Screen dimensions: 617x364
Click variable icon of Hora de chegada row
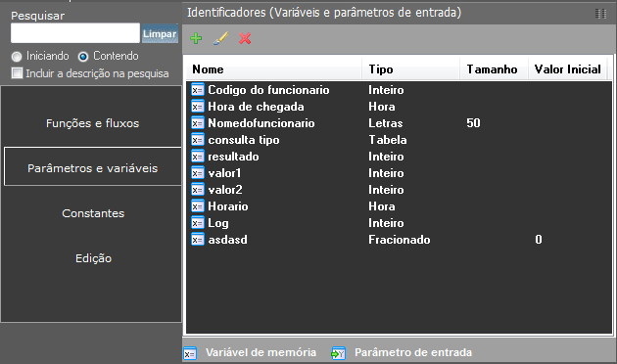(198, 106)
